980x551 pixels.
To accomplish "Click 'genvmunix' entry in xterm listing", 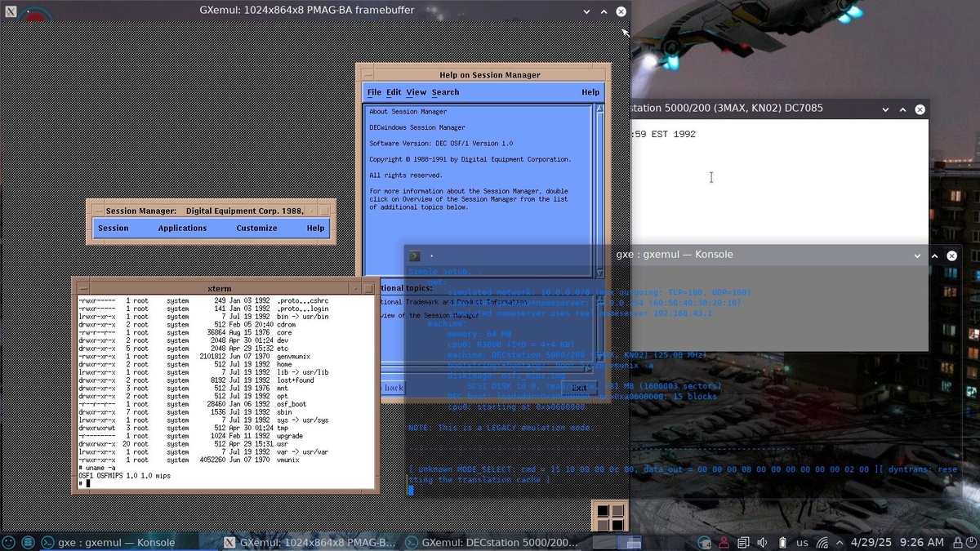I will click(x=295, y=356).
